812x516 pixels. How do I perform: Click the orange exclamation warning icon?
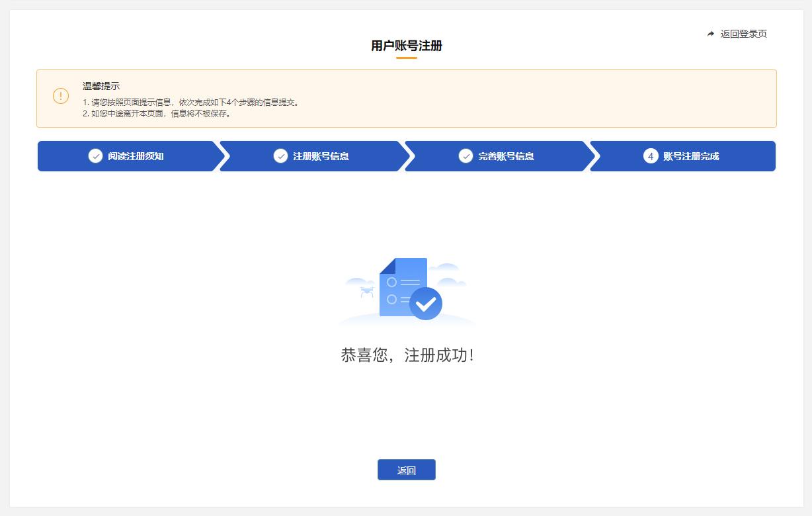point(61,96)
